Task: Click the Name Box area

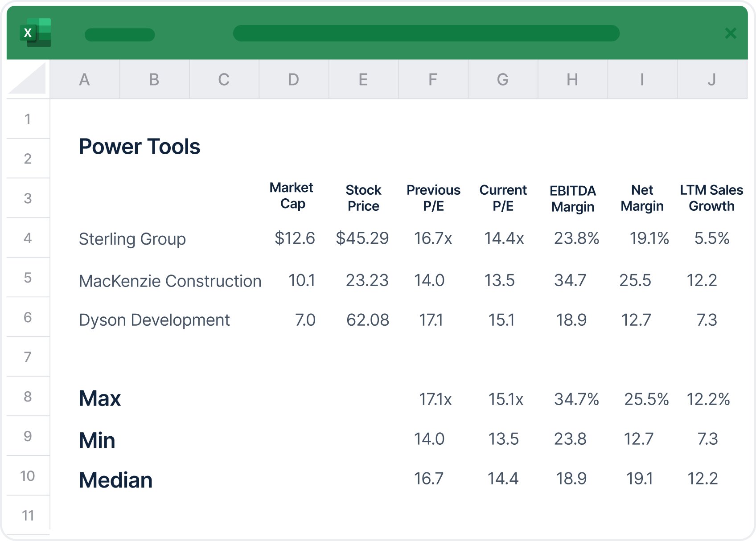Action: [119, 33]
